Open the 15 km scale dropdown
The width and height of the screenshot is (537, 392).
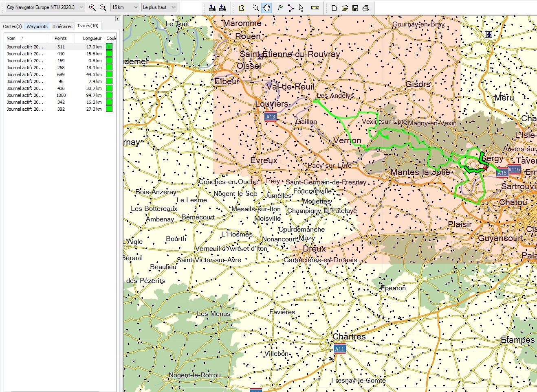(125, 7)
